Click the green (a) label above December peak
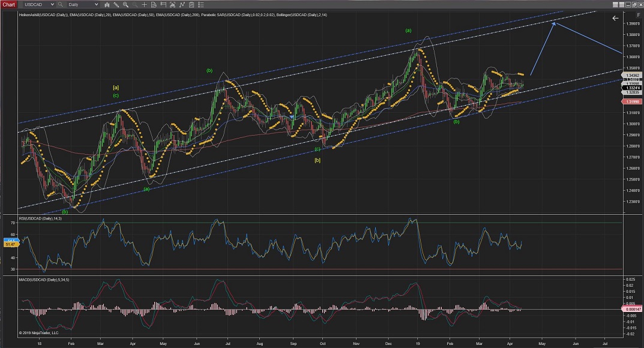 (x=408, y=31)
